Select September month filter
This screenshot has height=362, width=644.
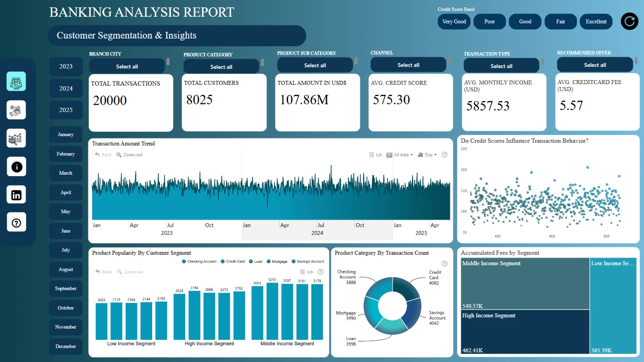pos(66,289)
